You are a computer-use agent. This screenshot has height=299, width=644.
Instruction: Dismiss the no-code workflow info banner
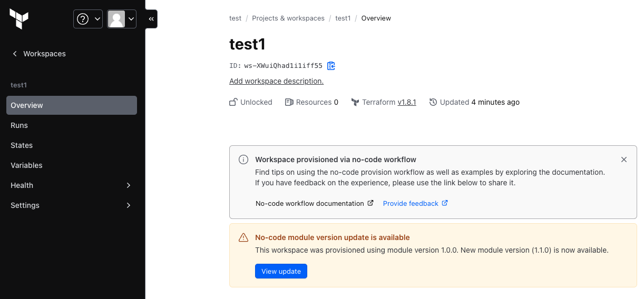pyautogui.click(x=624, y=160)
